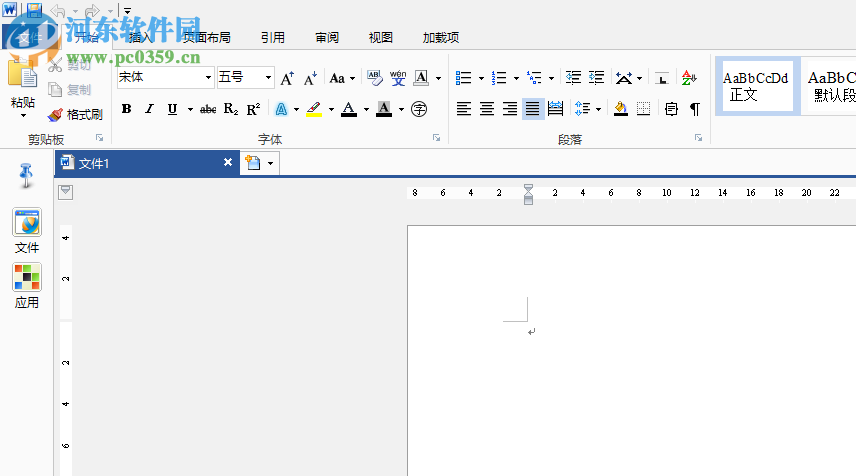The width and height of the screenshot is (856, 476).
Task: Open the font name 宋体 dropdown
Action: coord(209,78)
